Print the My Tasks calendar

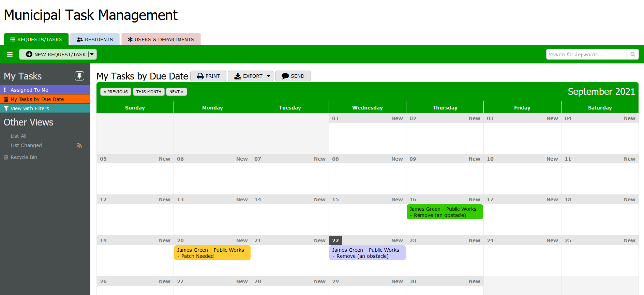(x=208, y=76)
